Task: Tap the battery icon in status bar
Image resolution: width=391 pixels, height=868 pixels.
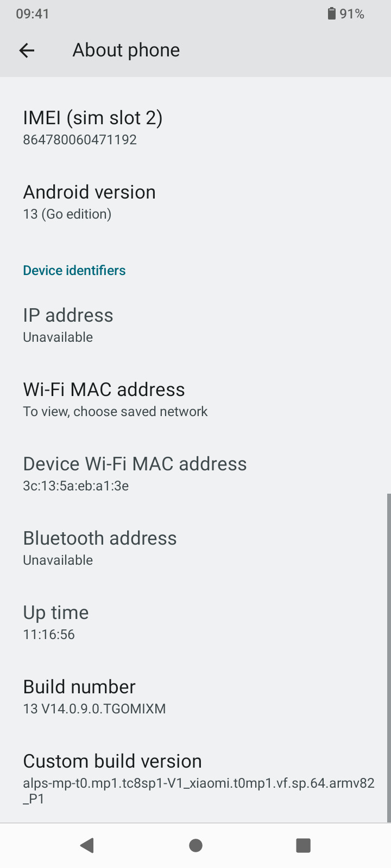Action: click(x=331, y=14)
